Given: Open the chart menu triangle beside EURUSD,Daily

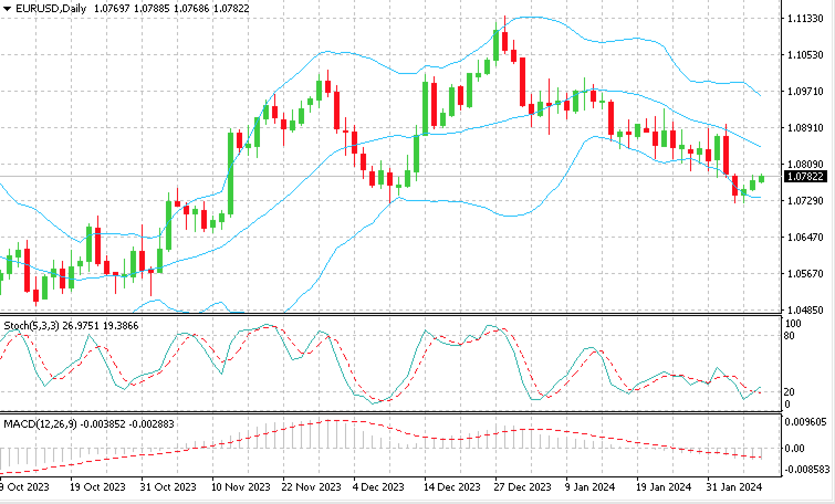Looking at the screenshot, I should pyautogui.click(x=7, y=9).
